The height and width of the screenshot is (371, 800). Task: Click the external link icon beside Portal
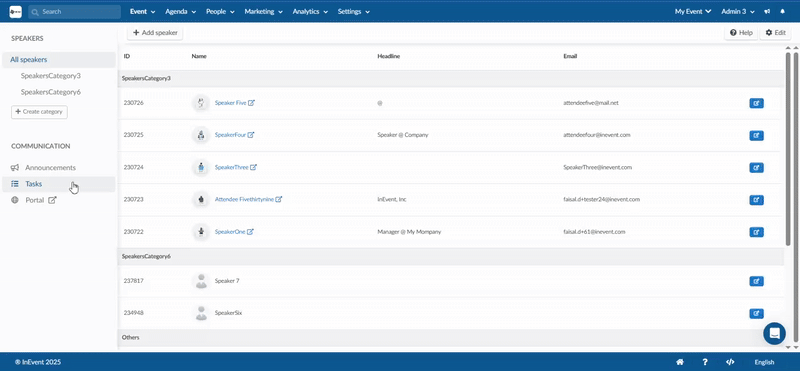52,200
